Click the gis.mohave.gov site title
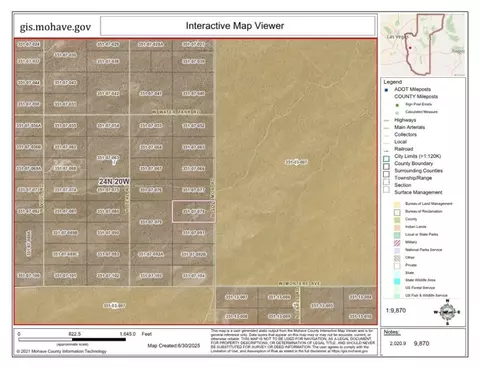 (55, 27)
